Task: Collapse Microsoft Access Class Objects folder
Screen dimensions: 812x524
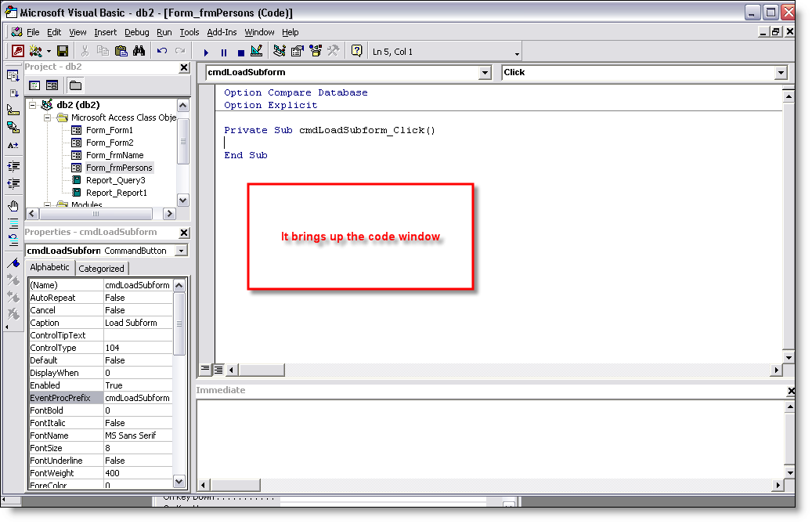Action: [47, 117]
